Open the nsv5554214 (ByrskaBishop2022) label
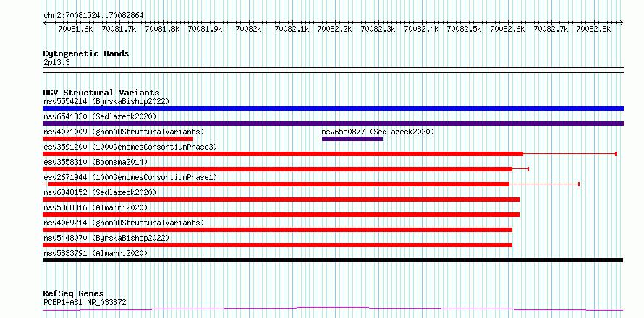 click(x=106, y=101)
